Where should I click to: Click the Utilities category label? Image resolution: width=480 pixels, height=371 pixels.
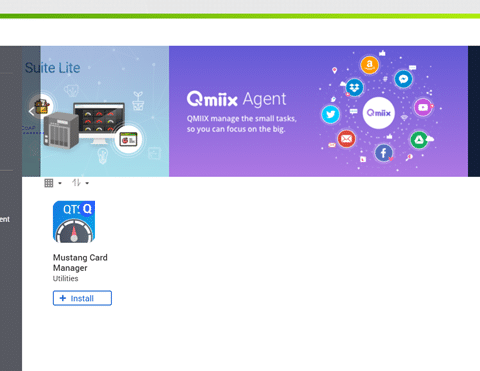(x=65, y=279)
